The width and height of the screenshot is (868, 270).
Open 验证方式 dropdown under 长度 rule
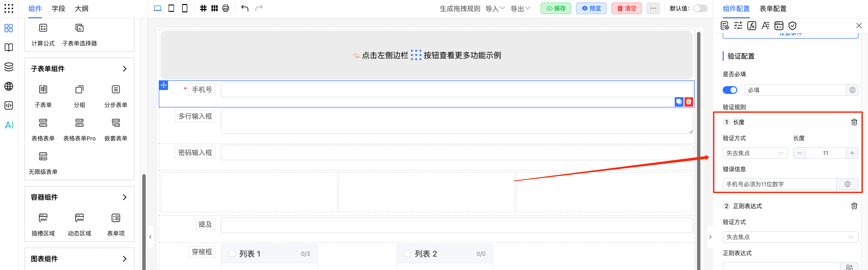pyautogui.click(x=755, y=153)
